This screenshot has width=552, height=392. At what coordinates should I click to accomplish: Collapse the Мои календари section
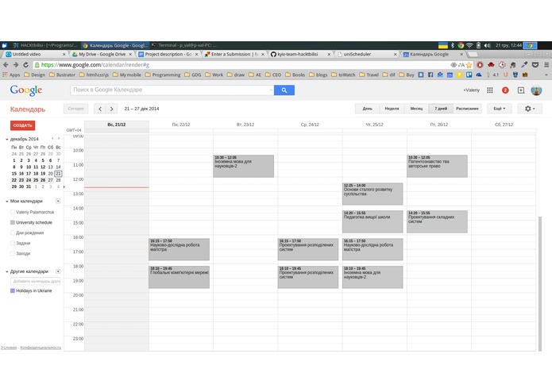click(x=6, y=202)
